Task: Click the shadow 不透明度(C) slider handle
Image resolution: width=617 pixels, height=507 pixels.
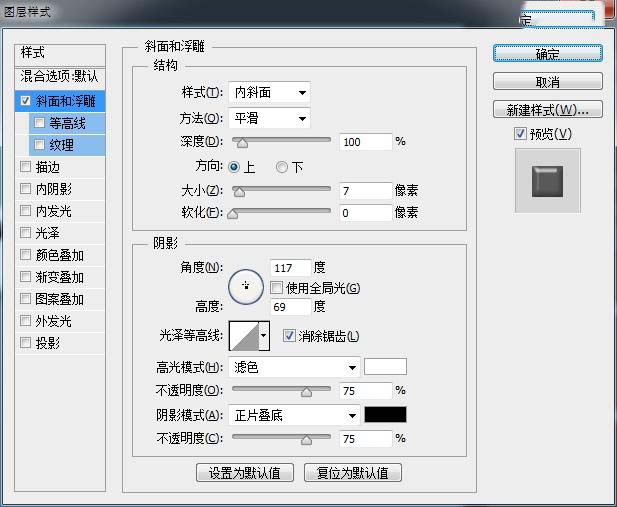Action: pos(307,440)
